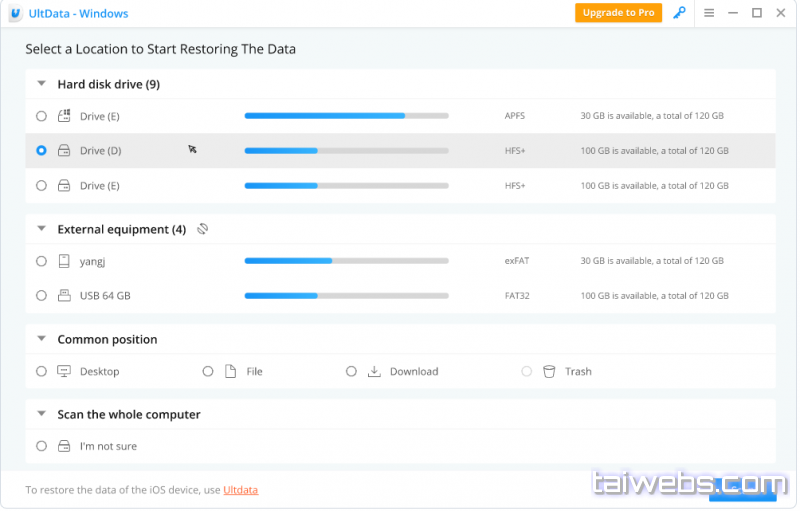Viewport: 800px width, 511px height.
Task: Click the Trash bin icon
Action: click(x=549, y=371)
